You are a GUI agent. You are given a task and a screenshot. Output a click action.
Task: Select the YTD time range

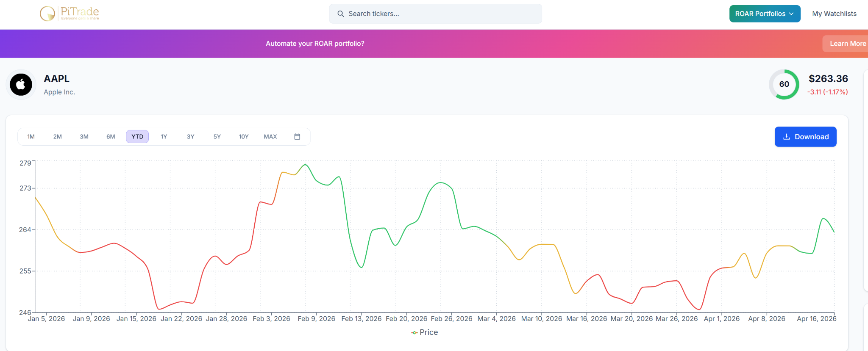(137, 137)
